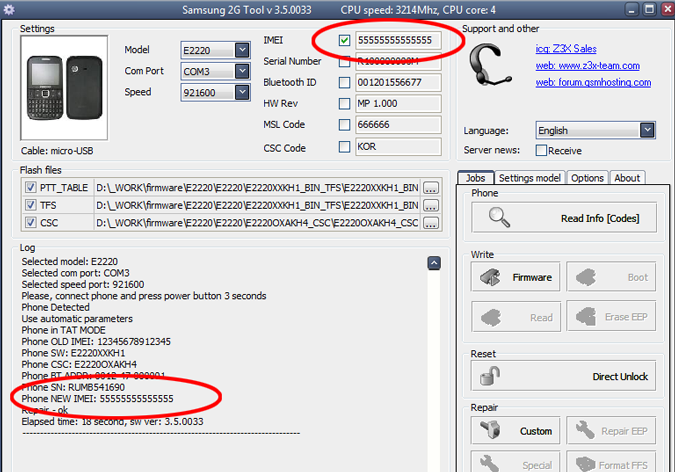Click the Direct Unlock button label

click(620, 376)
